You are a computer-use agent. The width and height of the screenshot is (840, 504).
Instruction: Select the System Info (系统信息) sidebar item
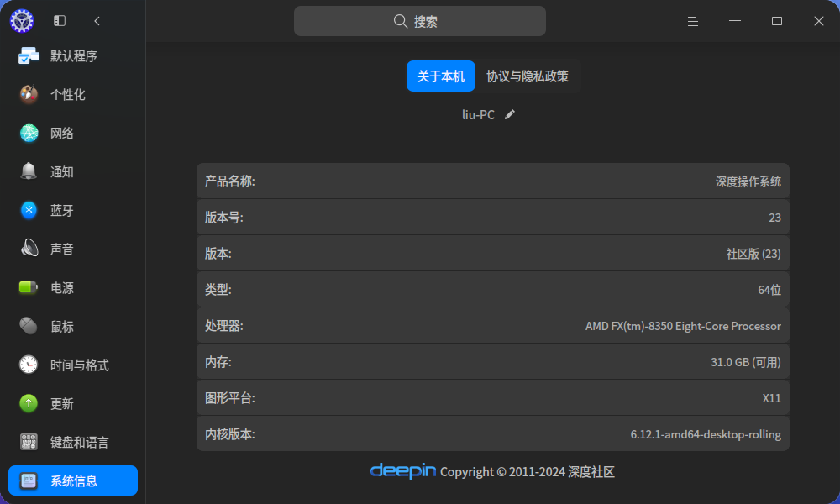click(x=73, y=480)
